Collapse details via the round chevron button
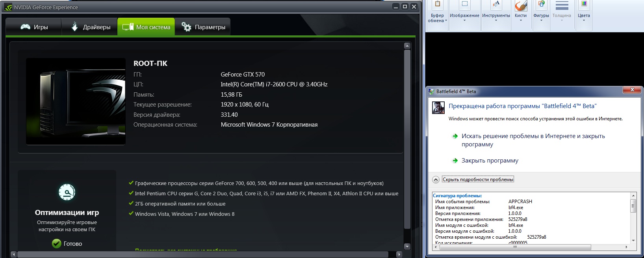The width and height of the screenshot is (644, 258). (x=436, y=179)
